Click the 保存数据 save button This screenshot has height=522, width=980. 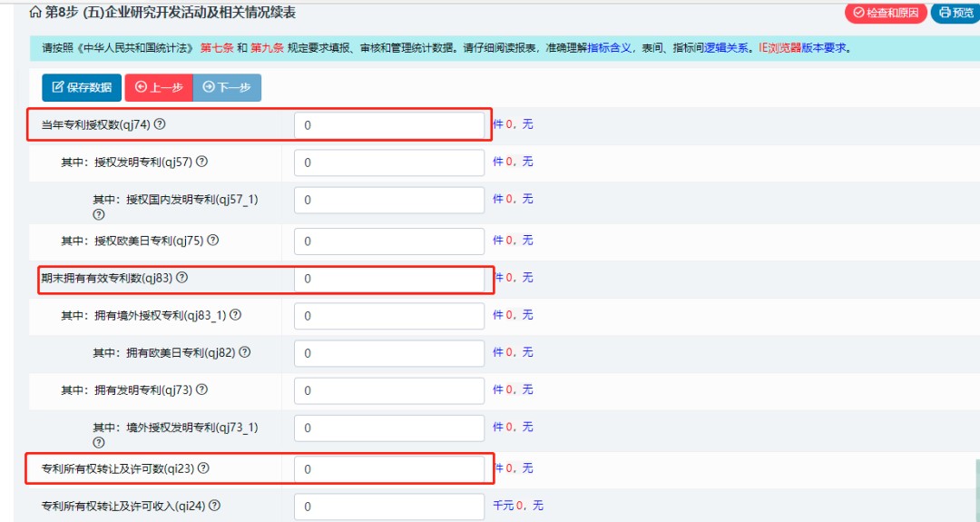pyautogui.click(x=82, y=87)
